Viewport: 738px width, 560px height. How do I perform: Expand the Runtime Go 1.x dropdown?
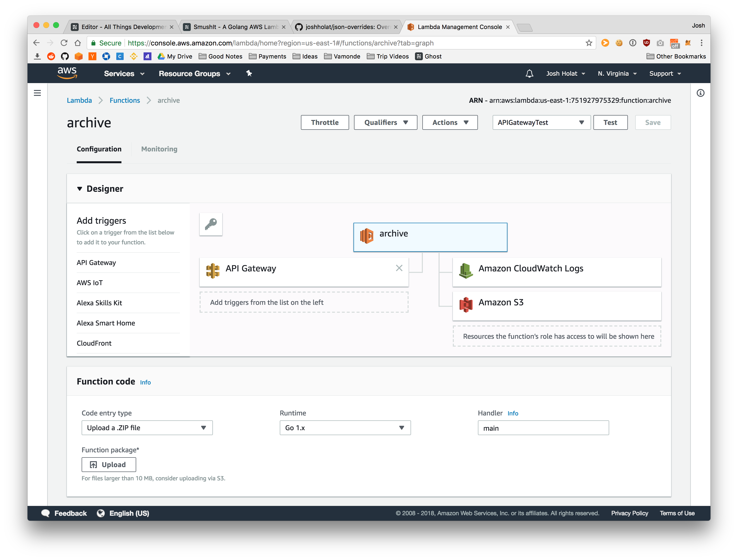click(345, 427)
